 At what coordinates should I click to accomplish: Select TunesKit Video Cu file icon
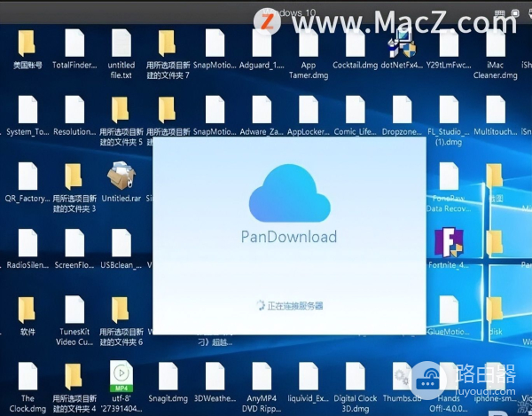74,309
